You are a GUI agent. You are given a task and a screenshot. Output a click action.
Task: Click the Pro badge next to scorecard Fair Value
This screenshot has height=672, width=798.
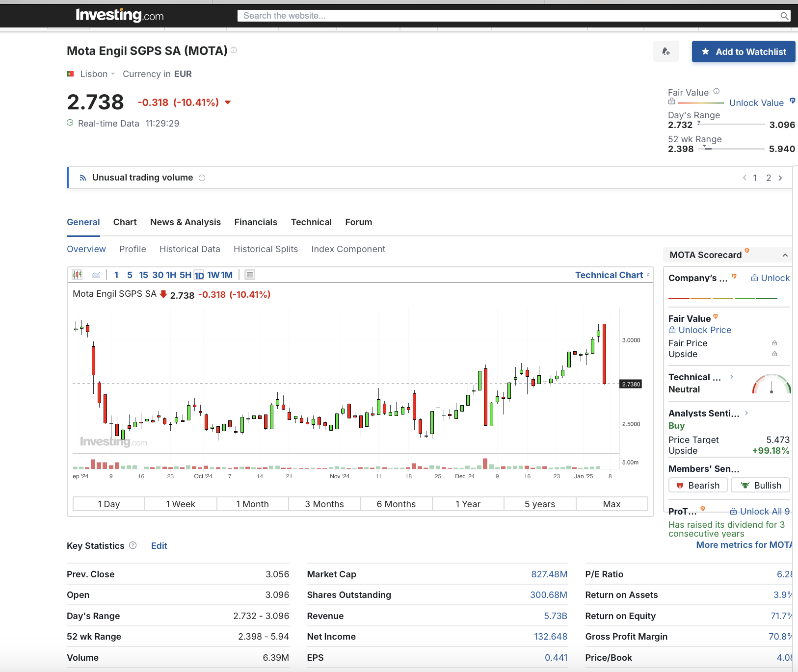coord(716,316)
